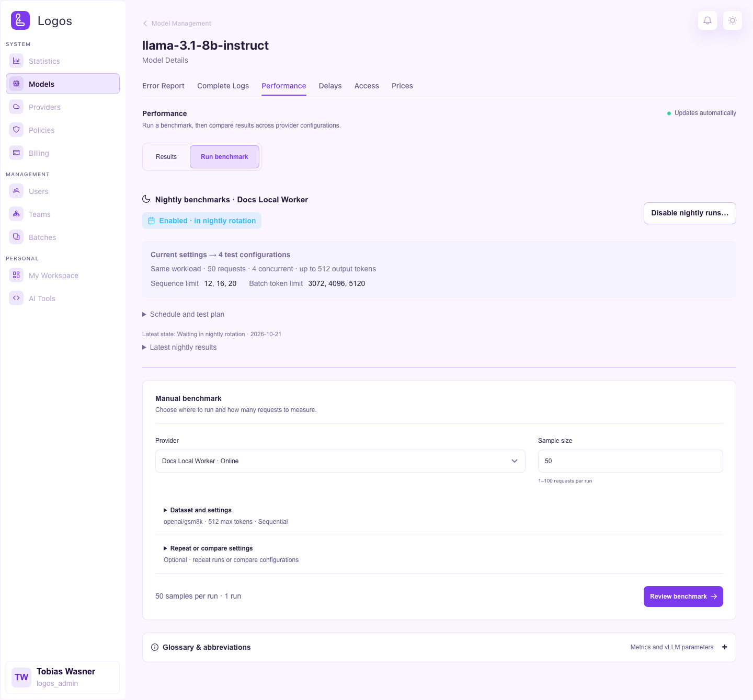Image resolution: width=753 pixels, height=700 pixels.
Task: Click Disable nightly runs button
Action: pyautogui.click(x=690, y=213)
